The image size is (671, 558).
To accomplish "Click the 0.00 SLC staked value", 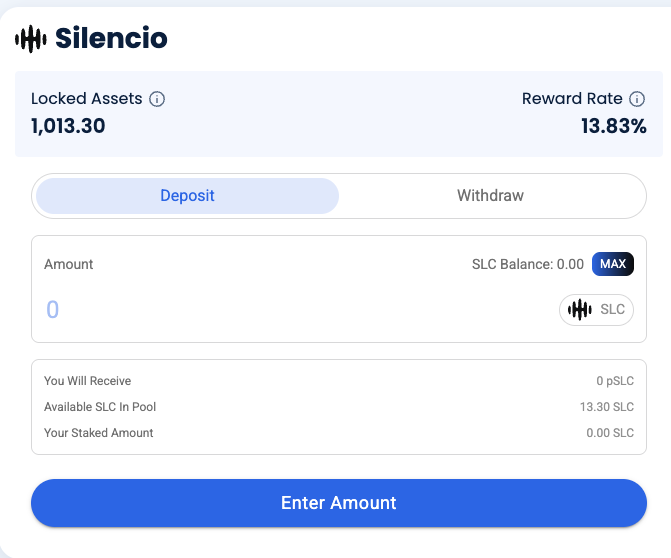I will pos(610,433).
